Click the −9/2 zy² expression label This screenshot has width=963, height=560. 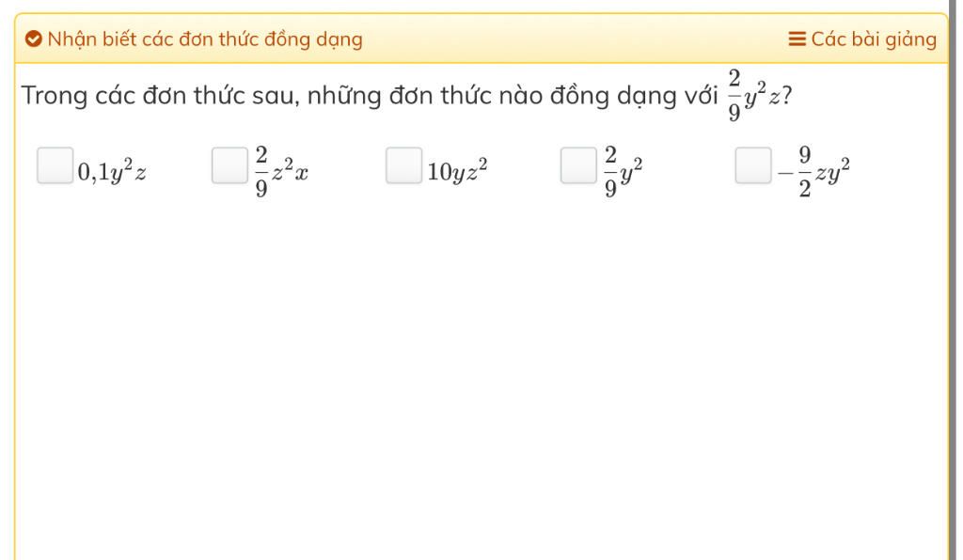[813, 172]
